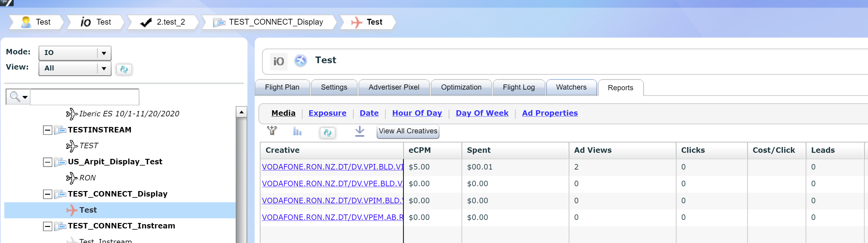Download the report data
The width and height of the screenshot is (868, 243).
(x=360, y=131)
